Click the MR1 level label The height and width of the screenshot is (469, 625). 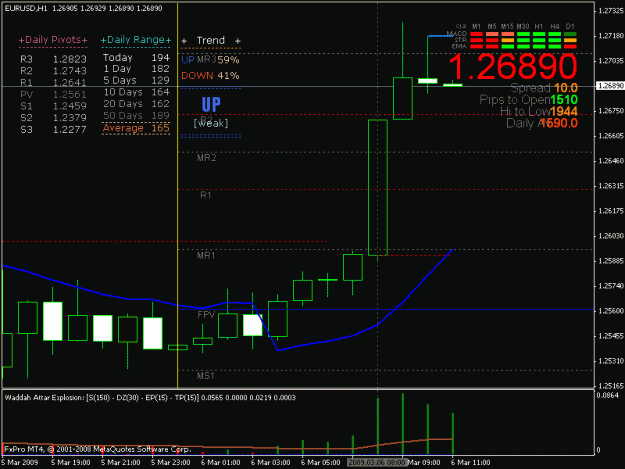pos(206,255)
